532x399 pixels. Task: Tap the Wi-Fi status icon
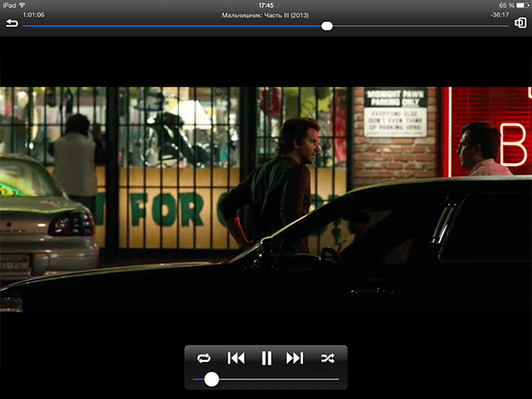coord(22,5)
